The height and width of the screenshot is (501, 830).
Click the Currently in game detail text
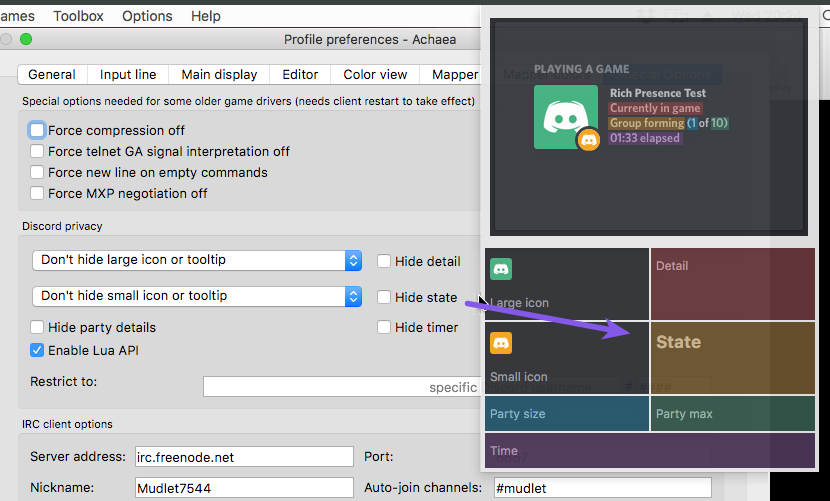pyautogui.click(x=655, y=108)
